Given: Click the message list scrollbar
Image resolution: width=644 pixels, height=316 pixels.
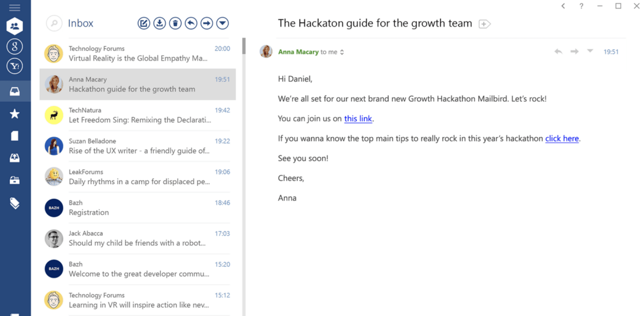Looking at the screenshot, I should tap(244, 46).
